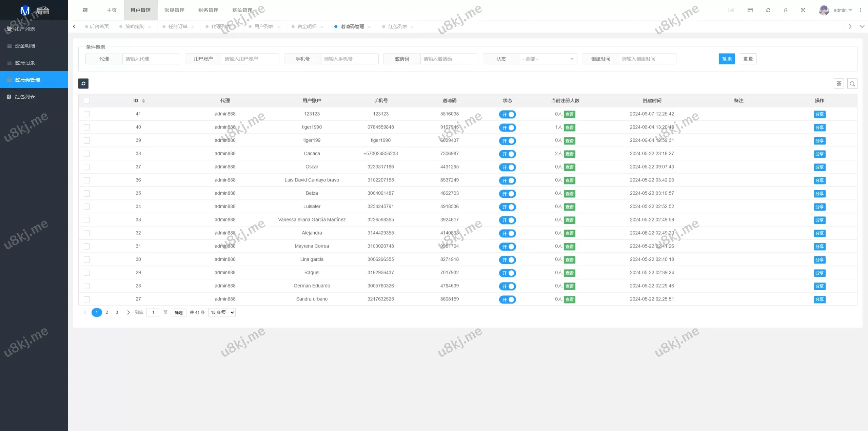Click 查看 button for tiger1990 row
Image resolution: width=868 pixels, height=431 pixels.
tap(570, 128)
